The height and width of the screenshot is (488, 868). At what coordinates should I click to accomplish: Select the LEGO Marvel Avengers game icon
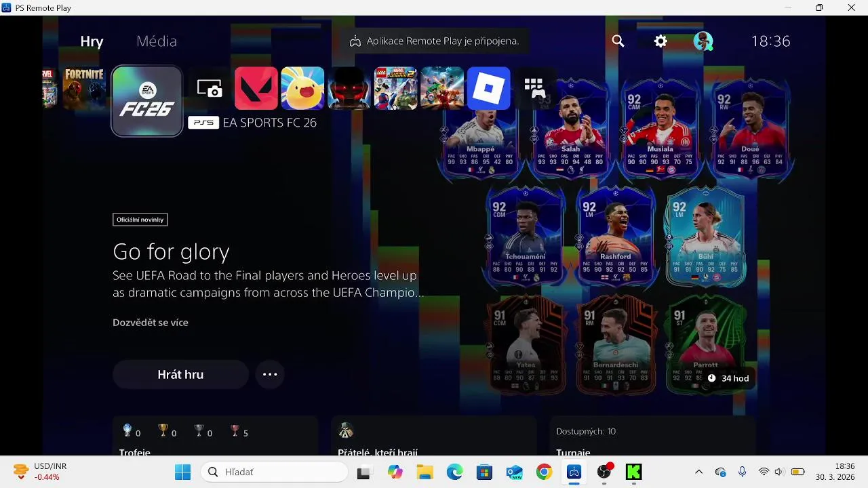(x=442, y=88)
